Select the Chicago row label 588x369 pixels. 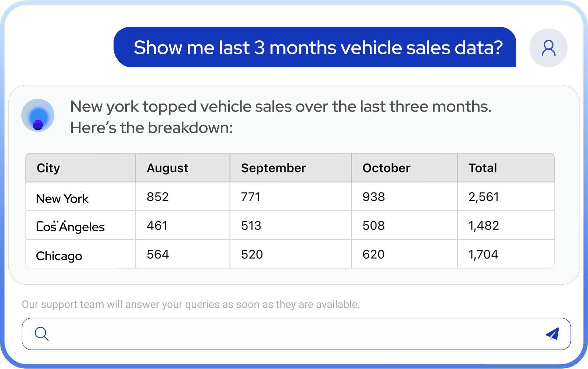click(x=59, y=256)
